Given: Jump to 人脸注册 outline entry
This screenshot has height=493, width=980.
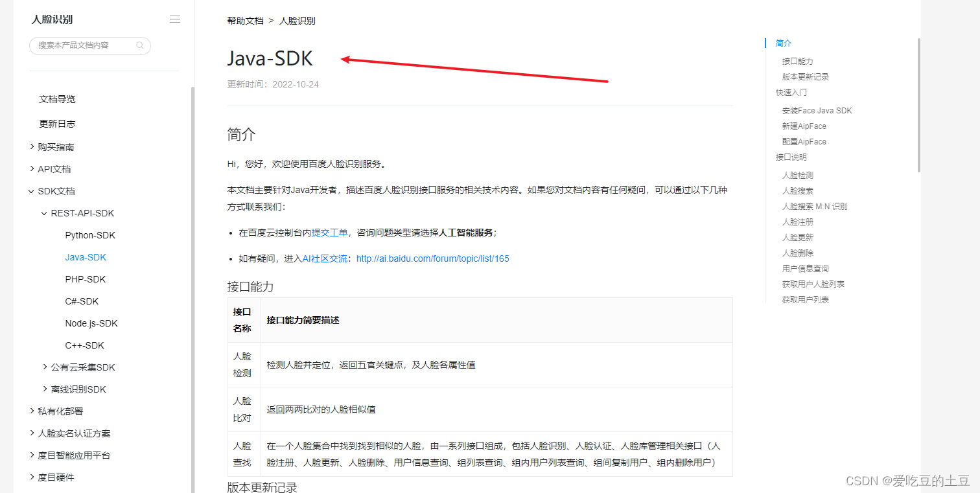Looking at the screenshot, I should point(797,222).
